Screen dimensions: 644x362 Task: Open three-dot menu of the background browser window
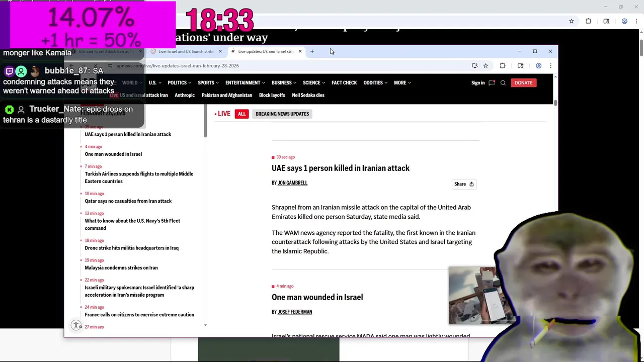(x=636, y=21)
